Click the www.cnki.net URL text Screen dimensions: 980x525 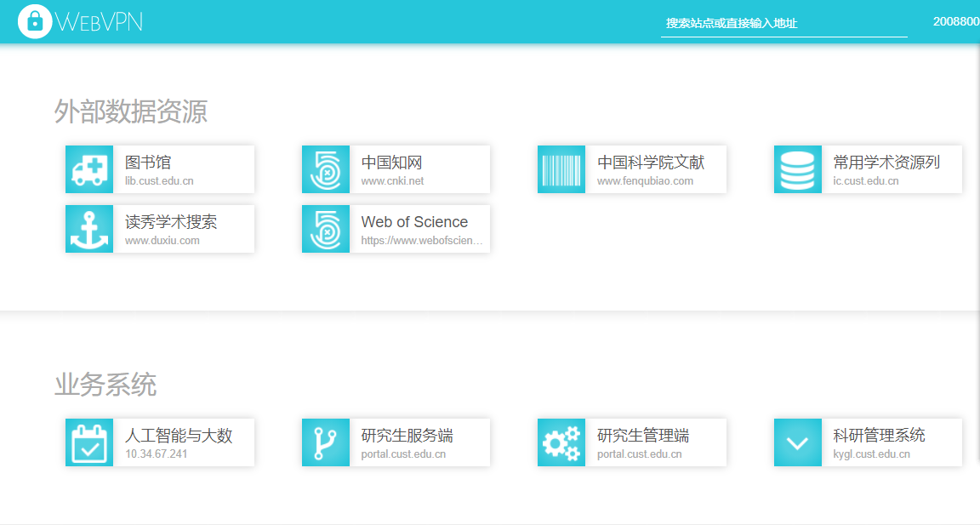point(392,181)
